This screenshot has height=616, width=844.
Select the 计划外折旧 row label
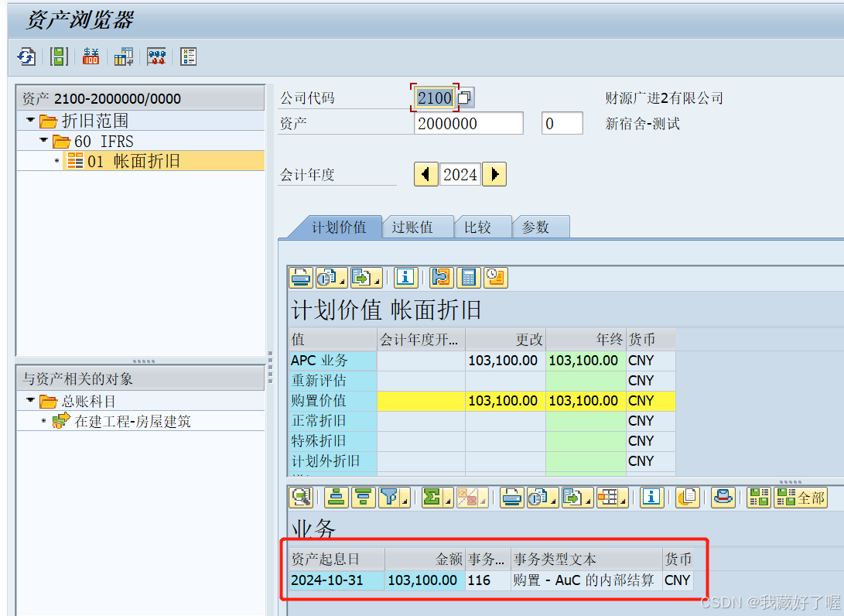(333, 461)
